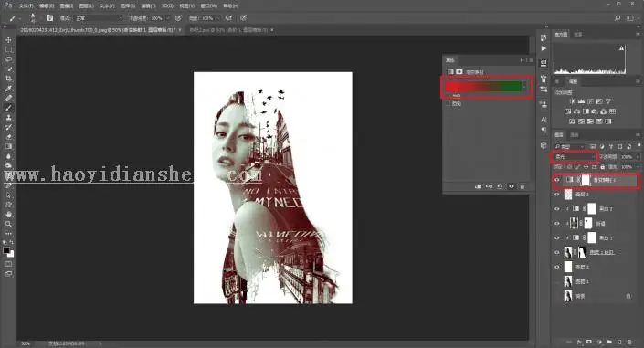Select the Zoom magnifier tool
Screen dimensions: 644x348
(8, 225)
